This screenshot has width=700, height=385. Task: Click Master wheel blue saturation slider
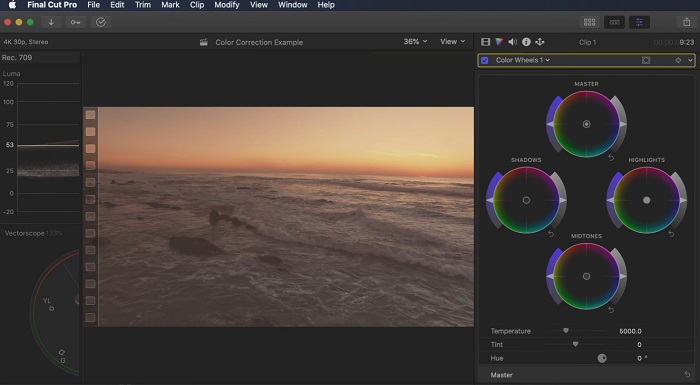pyautogui.click(x=554, y=124)
